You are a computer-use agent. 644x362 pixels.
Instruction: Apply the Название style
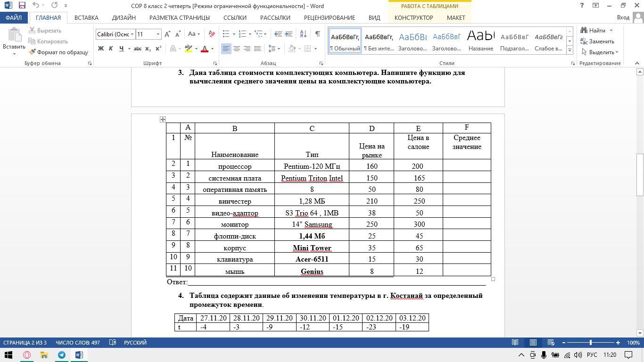pyautogui.click(x=480, y=41)
